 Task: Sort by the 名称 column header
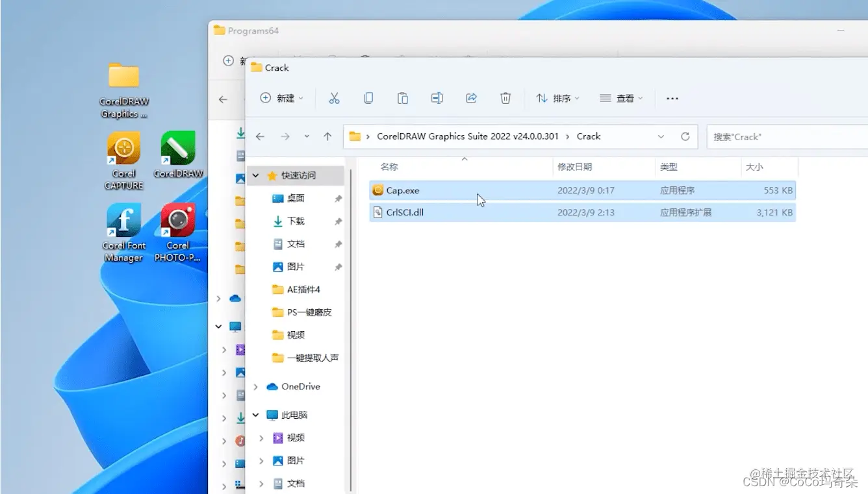pos(389,167)
